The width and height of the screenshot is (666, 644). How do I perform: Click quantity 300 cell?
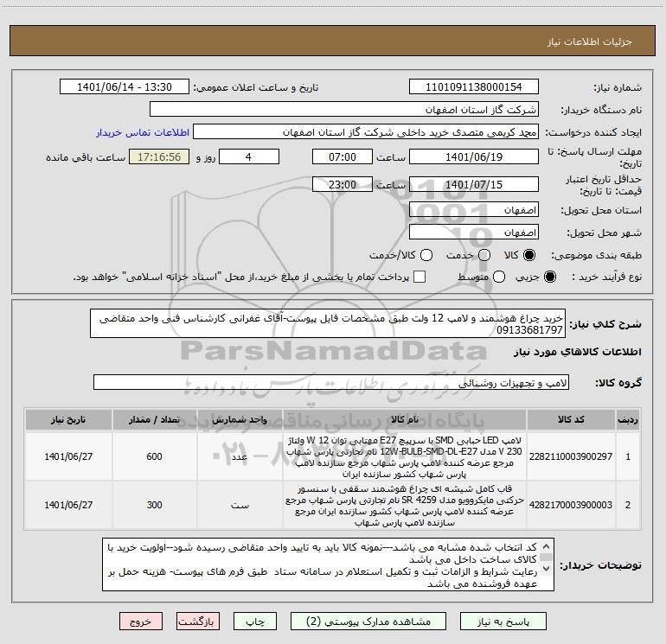(x=154, y=505)
